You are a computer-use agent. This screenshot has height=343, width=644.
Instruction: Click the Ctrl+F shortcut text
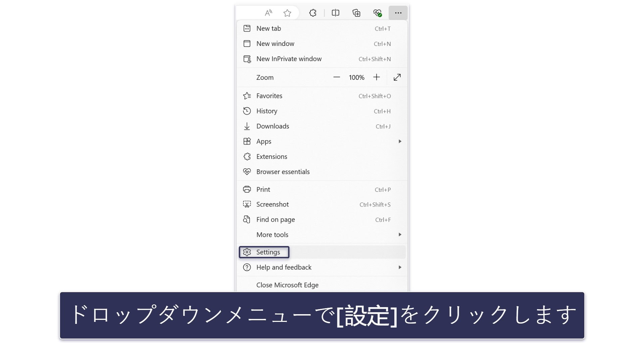point(383,220)
